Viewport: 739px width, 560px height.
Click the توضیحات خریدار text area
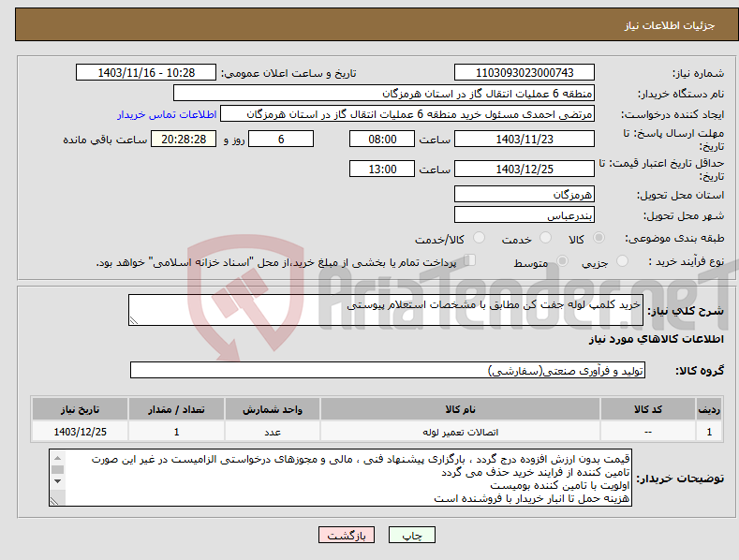[x=340, y=478]
